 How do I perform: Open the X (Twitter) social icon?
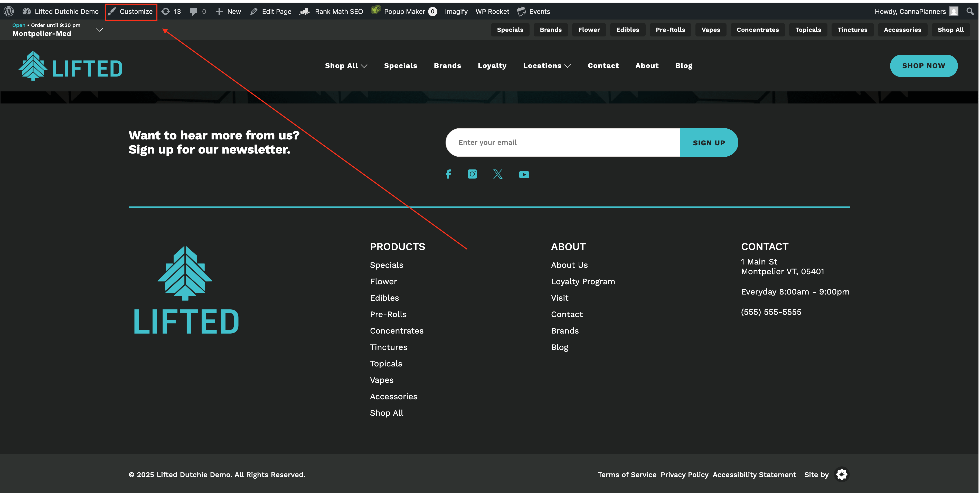498,174
